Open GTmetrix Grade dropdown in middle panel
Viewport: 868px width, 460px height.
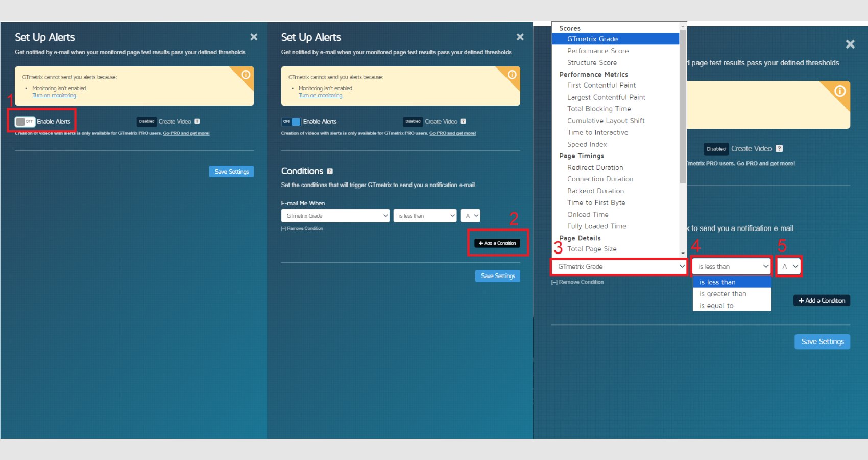tap(335, 216)
